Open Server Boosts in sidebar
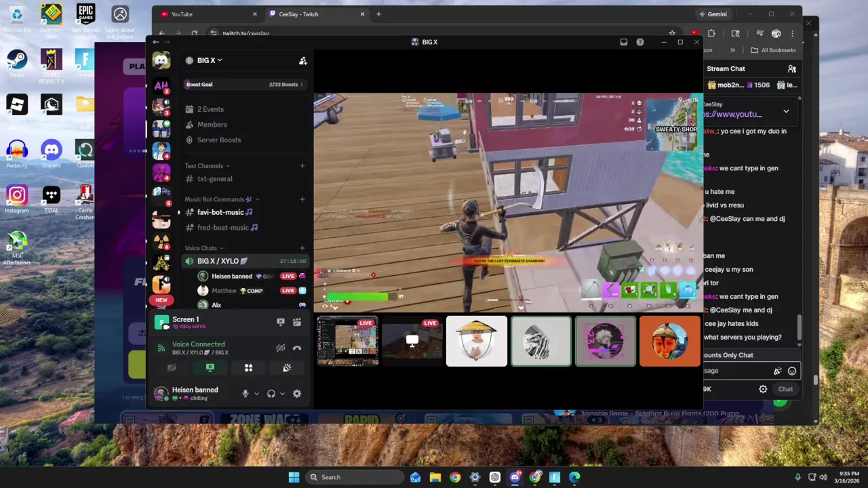The image size is (868, 488). click(x=245, y=140)
